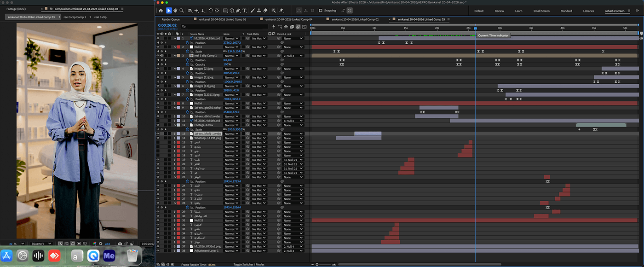Switch to the Small Screen workspace
Viewport: 644px width, 267px height.
(x=541, y=11)
